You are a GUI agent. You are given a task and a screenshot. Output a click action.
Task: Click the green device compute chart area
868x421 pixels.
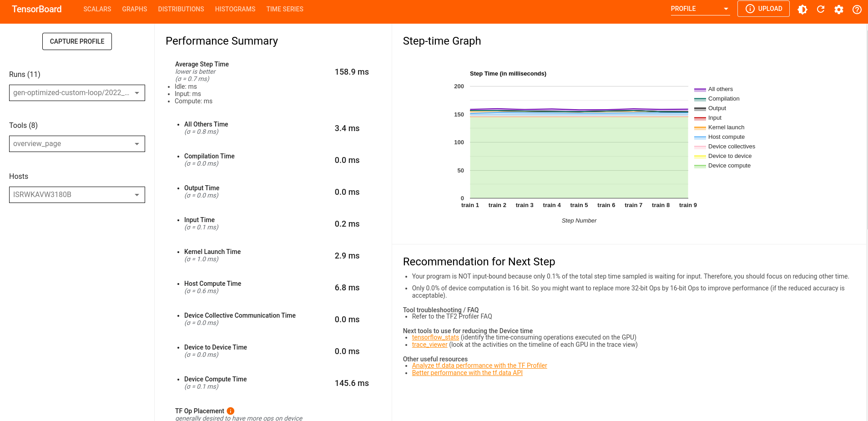579,157
